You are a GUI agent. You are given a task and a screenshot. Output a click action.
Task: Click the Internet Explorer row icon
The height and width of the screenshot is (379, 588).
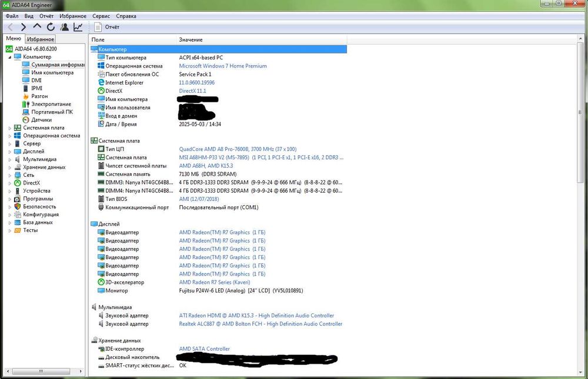101,82
